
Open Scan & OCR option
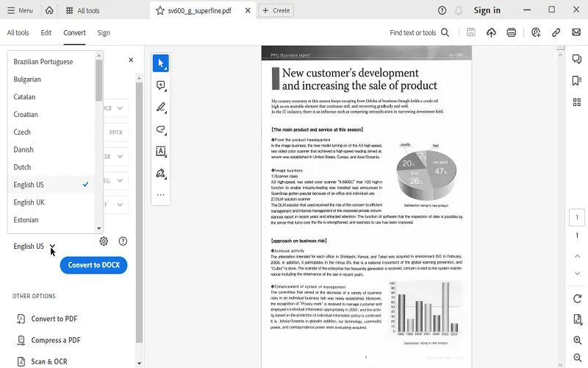[x=43, y=361]
